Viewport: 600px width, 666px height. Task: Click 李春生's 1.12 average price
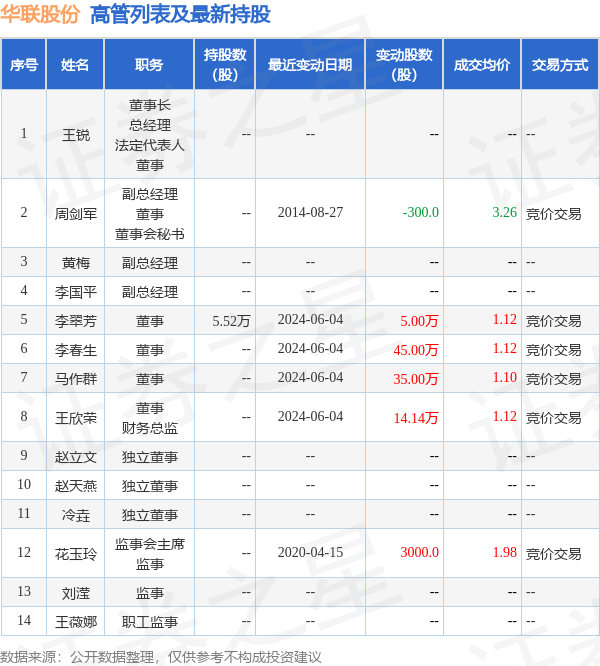[x=504, y=348]
